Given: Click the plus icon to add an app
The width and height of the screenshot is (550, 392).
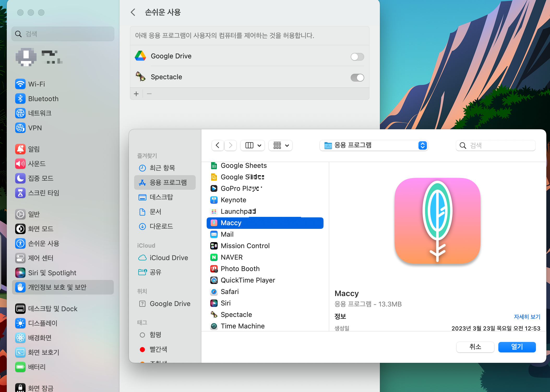Looking at the screenshot, I should click(x=136, y=94).
